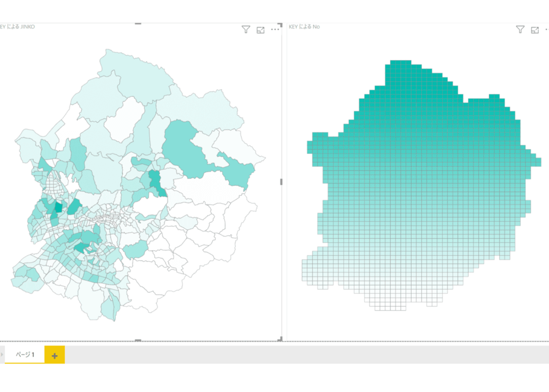The width and height of the screenshot is (549, 392).
Task: Open focus mode on JINKO map visual
Action: tap(260, 30)
